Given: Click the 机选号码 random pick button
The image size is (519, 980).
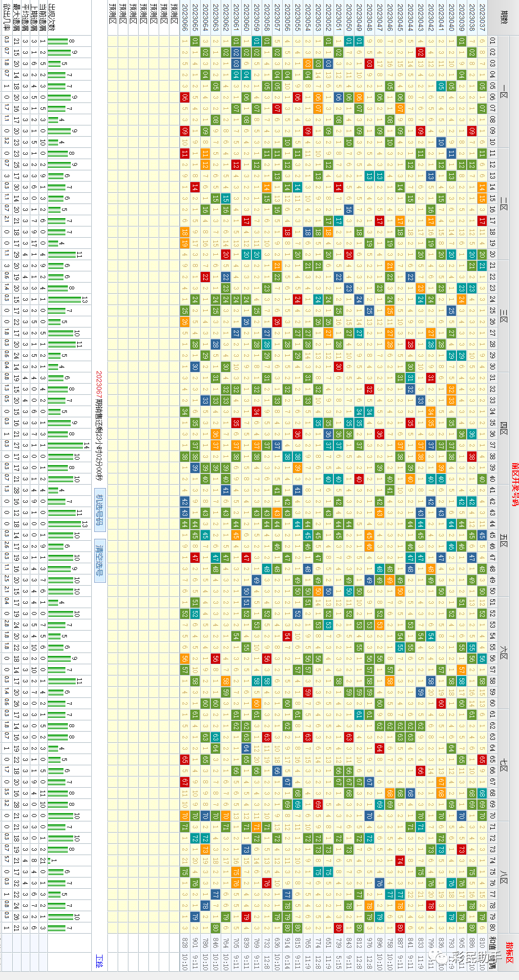Looking at the screenshot, I should click(x=100, y=509).
